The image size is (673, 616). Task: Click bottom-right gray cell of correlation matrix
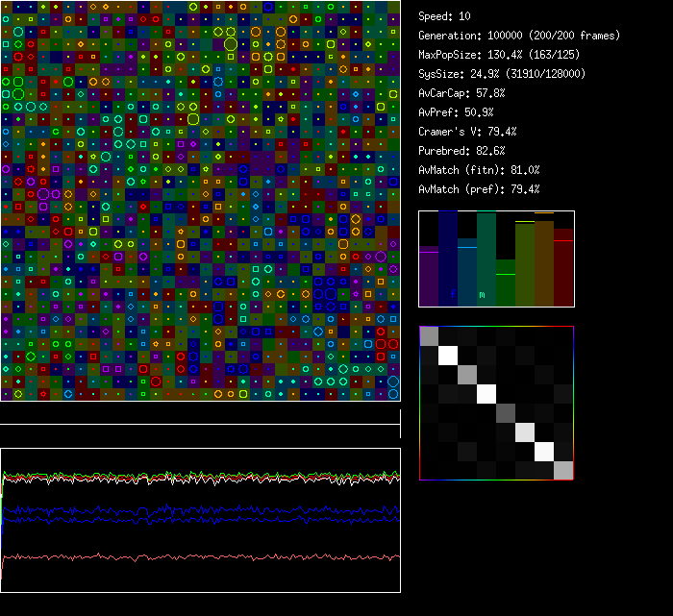click(x=563, y=470)
